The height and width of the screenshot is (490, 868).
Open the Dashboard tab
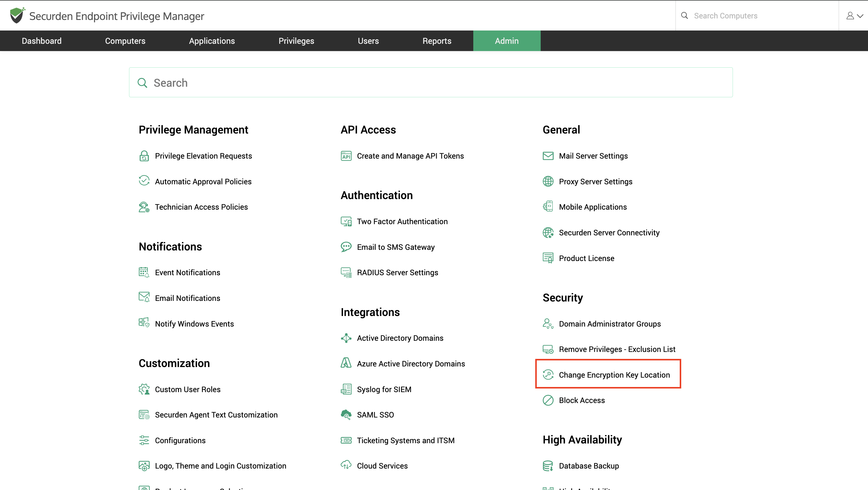[41, 41]
